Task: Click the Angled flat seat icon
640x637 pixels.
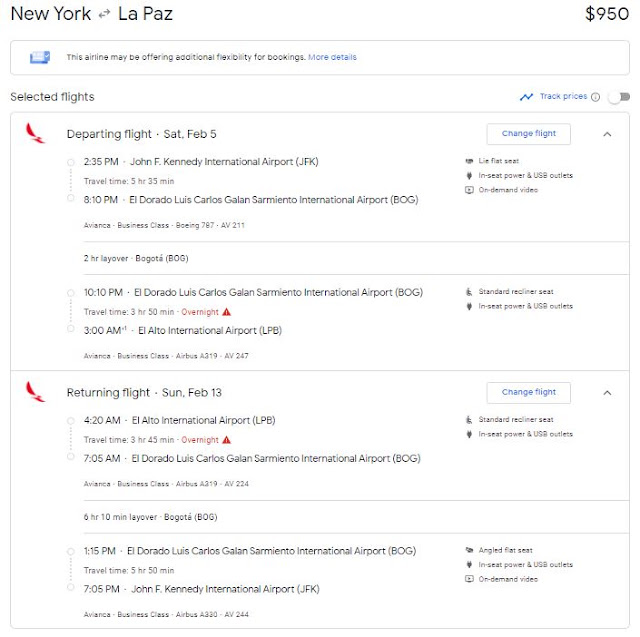Action: 469,550
